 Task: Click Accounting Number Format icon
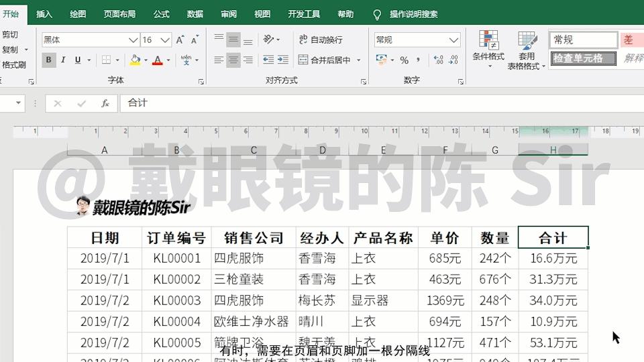(x=381, y=60)
